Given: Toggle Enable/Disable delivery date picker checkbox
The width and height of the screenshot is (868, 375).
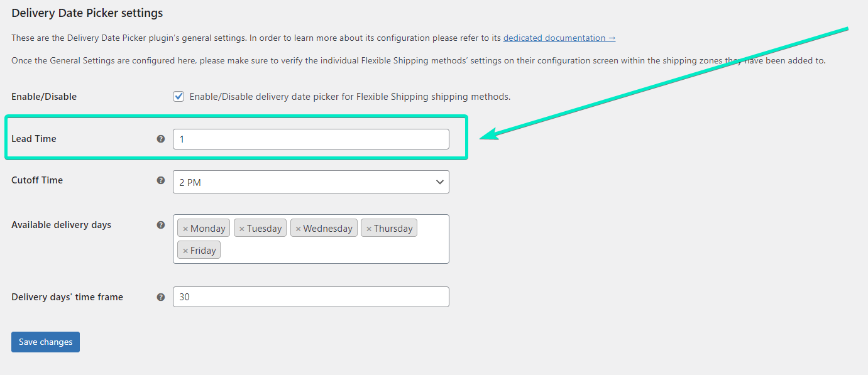Looking at the screenshot, I should 179,97.
